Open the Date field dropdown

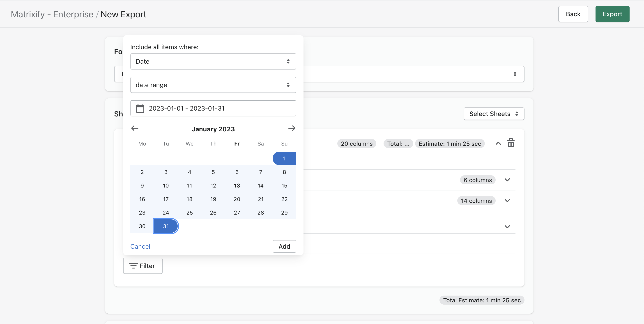(213, 61)
